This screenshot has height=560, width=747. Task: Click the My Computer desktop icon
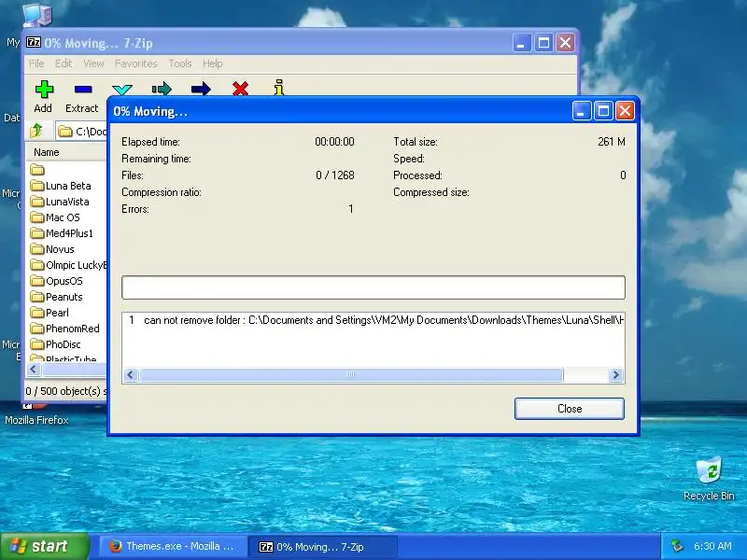pyautogui.click(x=37, y=14)
